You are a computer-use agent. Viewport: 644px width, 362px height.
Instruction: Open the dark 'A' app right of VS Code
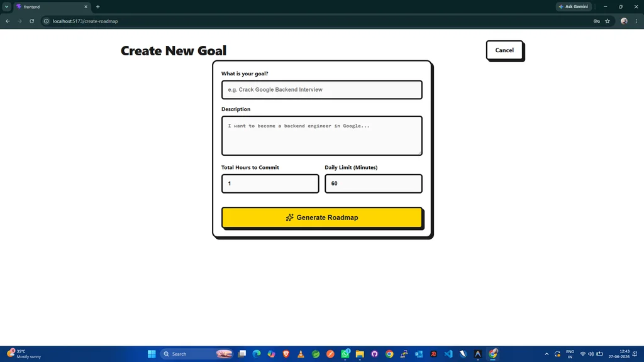coord(478,354)
